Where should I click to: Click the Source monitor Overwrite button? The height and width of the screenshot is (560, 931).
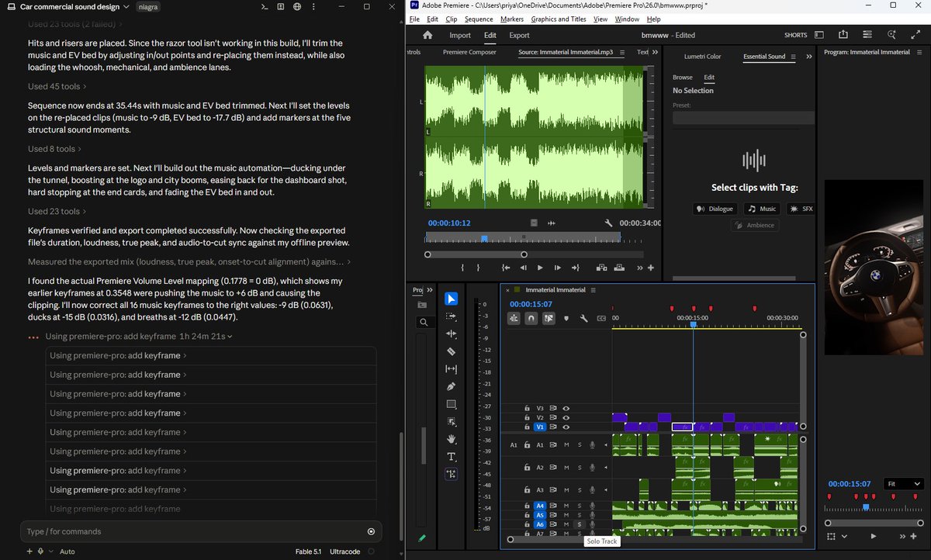point(620,268)
